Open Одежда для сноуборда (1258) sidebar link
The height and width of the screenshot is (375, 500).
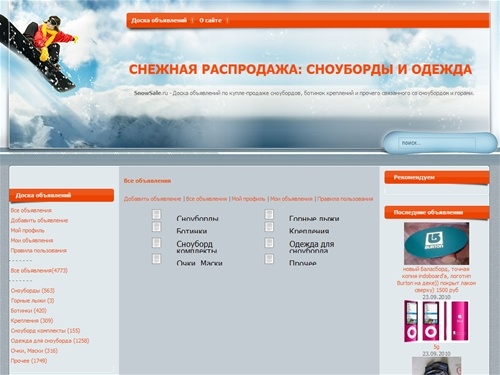click(50, 340)
